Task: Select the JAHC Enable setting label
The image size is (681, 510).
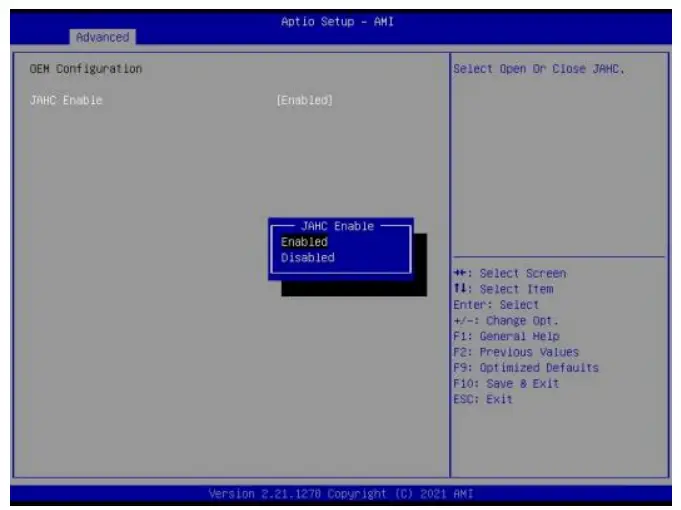Action: point(66,100)
